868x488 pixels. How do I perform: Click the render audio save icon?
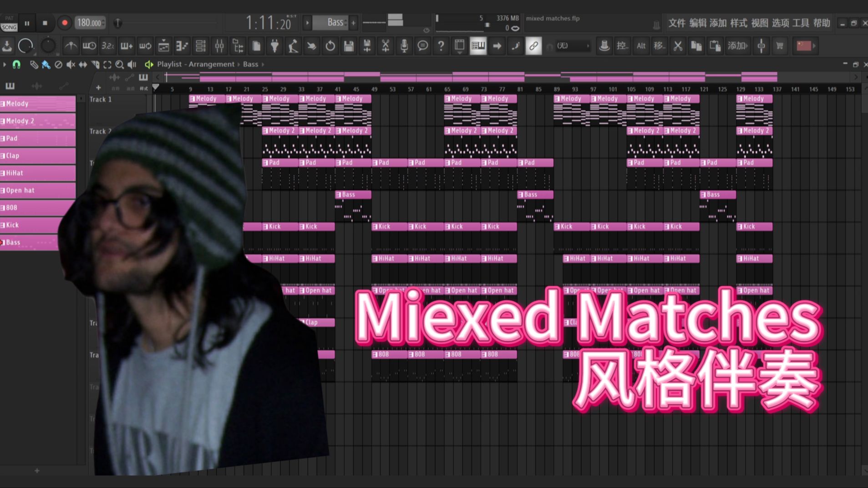click(x=367, y=45)
